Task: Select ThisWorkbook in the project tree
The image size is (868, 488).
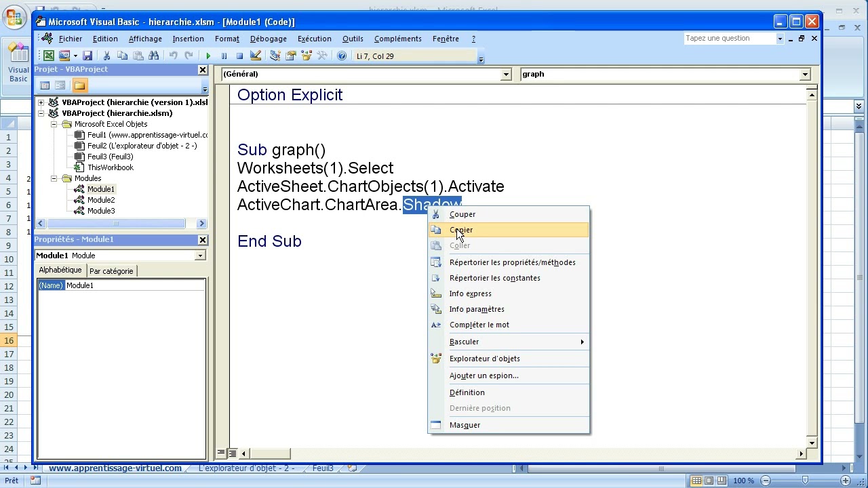Action: click(x=111, y=167)
